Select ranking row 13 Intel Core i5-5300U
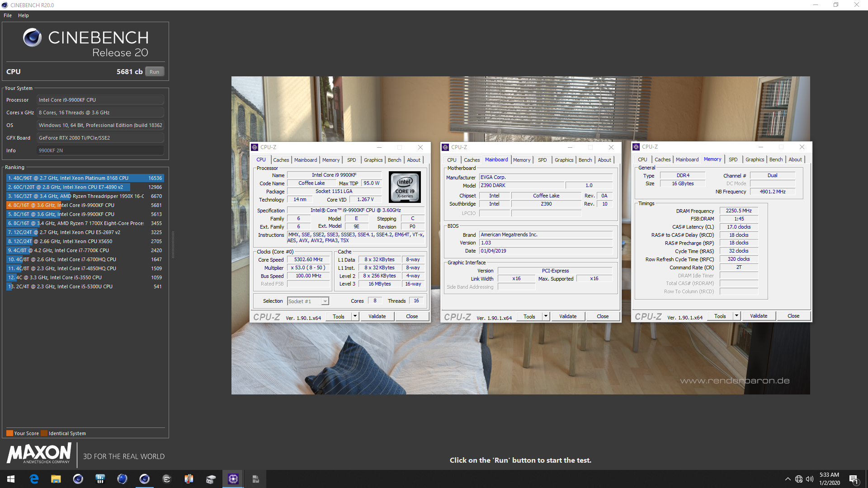Image resolution: width=868 pixels, height=488 pixels. 85,286
